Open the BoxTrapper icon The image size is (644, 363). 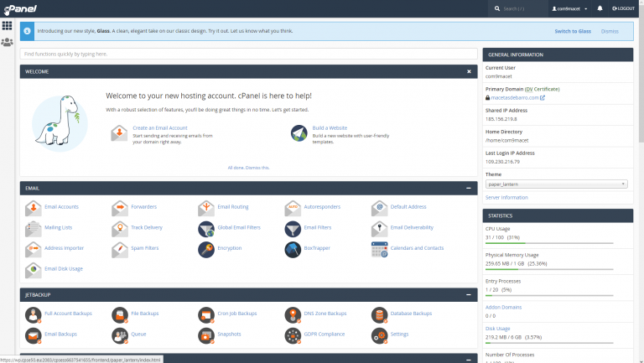tap(292, 249)
